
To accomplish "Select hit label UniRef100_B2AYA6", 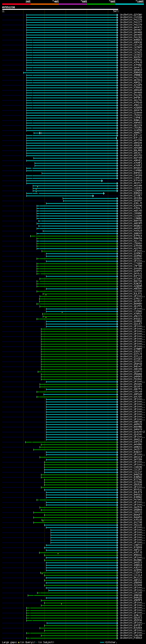I will click(x=131, y=206).
